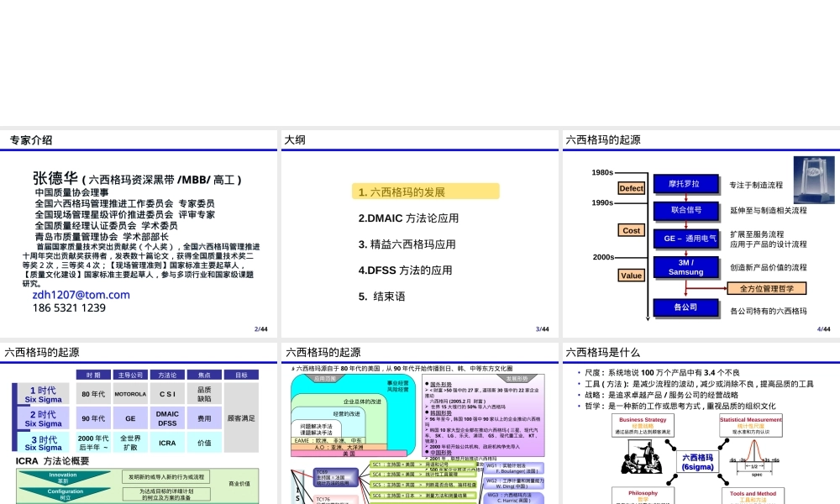Click the 时期 table header
This screenshot has height=504, width=840.
click(93, 375)
